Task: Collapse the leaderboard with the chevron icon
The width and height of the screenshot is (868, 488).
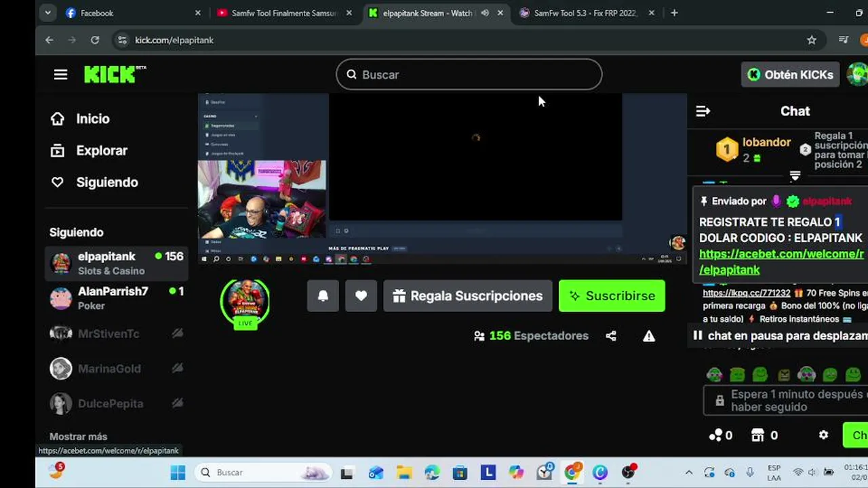Action: point(795,176)
